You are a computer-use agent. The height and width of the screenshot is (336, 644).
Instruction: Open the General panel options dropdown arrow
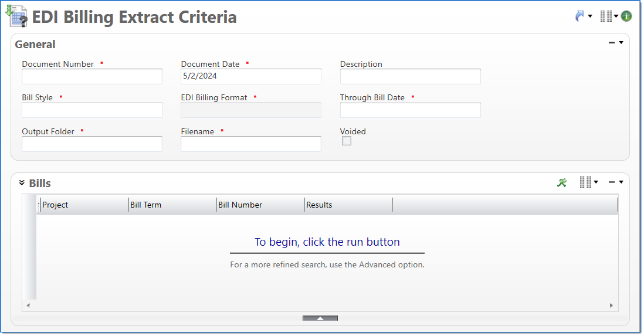[621, 43]
